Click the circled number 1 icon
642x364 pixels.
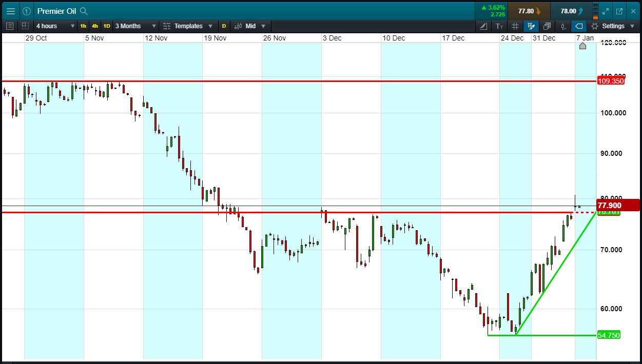pos(26,11)
